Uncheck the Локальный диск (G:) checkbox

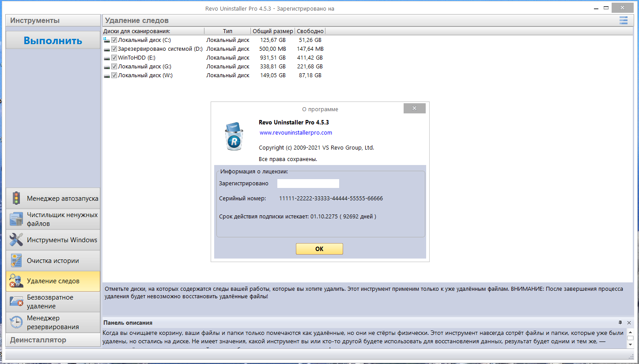click(114, 67)
